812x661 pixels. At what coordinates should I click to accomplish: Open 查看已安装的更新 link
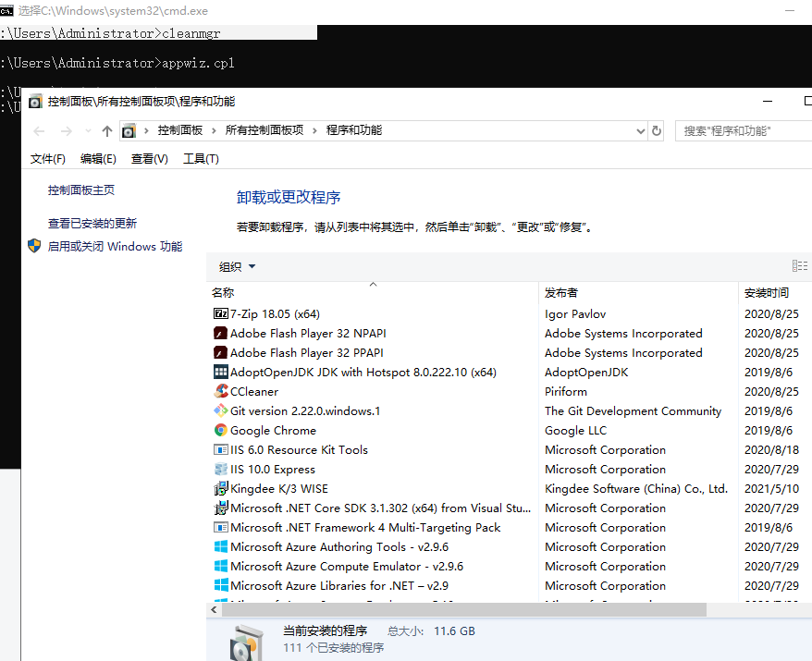click(x=92, y=223)
